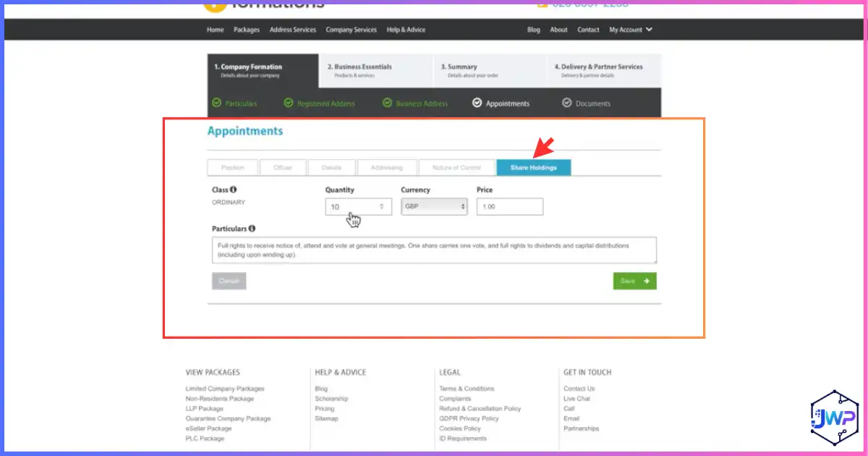This screenshot has height=456, width=868.
Task: Open the Non-Residents Package link
Action: pyautogui.click(x=220, y=399)
